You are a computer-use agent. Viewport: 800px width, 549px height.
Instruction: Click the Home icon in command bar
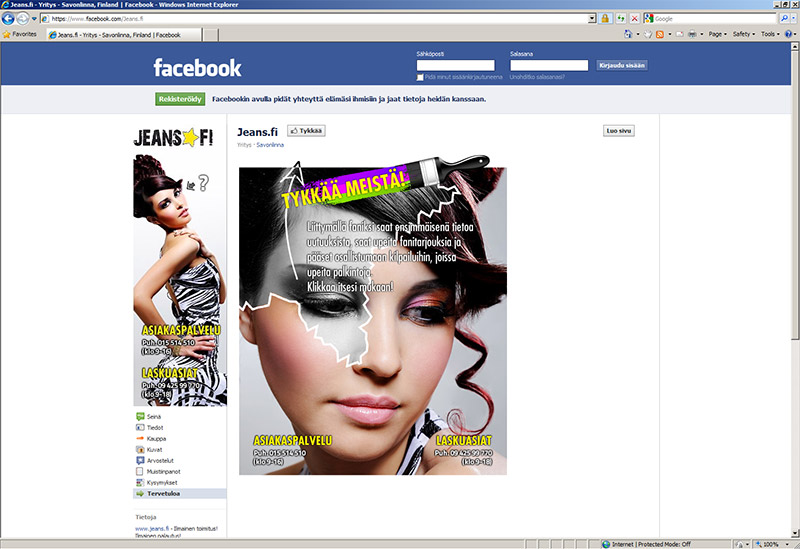tap(628, 34)
